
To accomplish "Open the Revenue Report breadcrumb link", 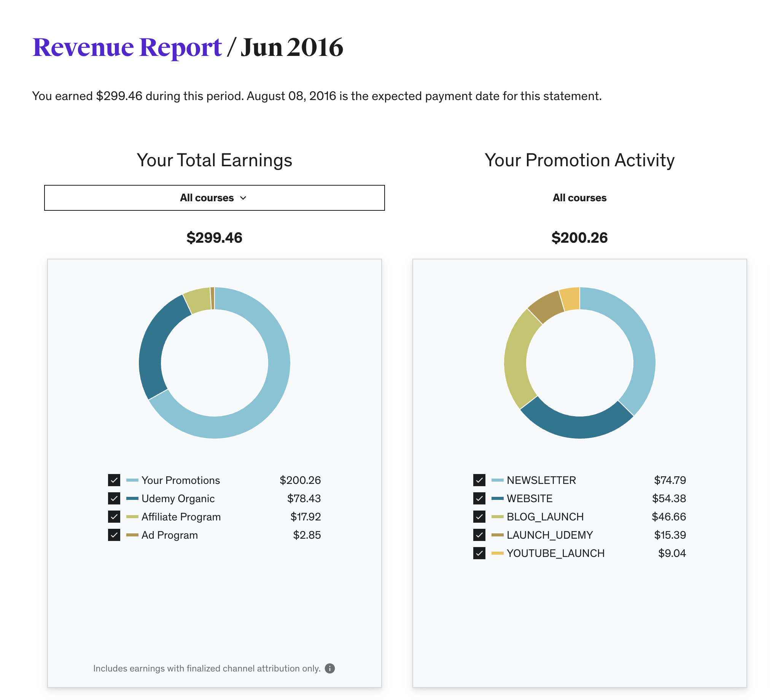I will 127,47.
